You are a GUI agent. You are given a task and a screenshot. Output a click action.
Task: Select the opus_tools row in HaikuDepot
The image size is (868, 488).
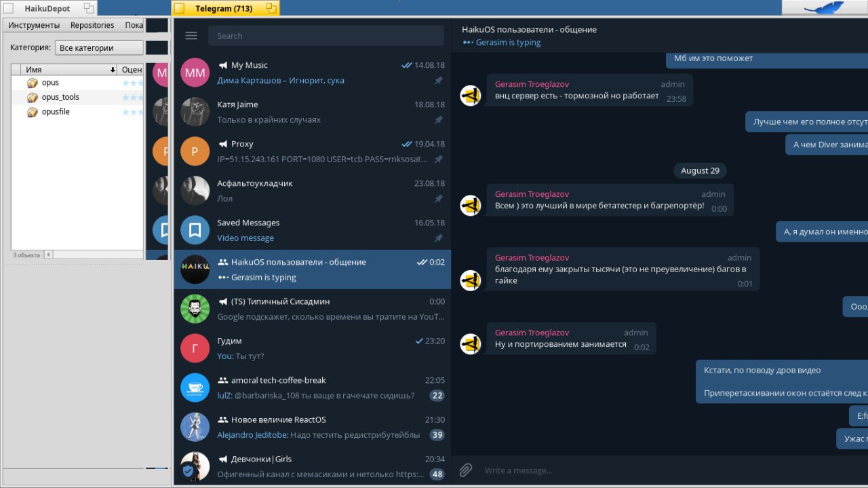coord(78,97)
